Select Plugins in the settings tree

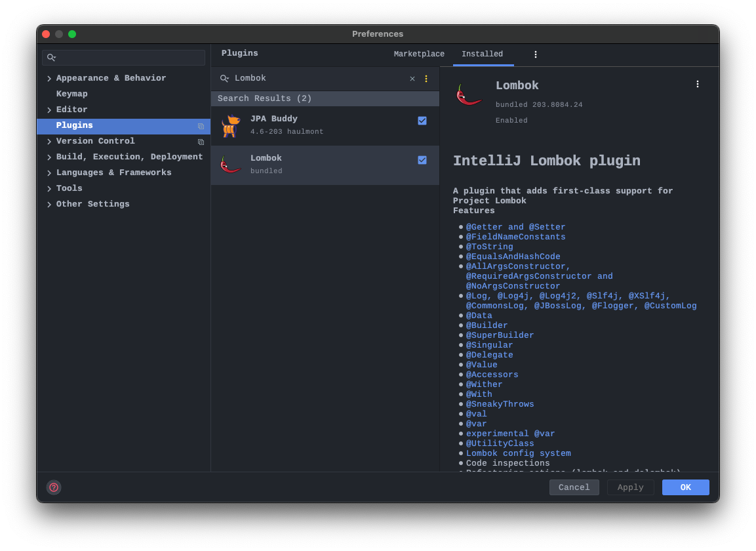(123, 126)
